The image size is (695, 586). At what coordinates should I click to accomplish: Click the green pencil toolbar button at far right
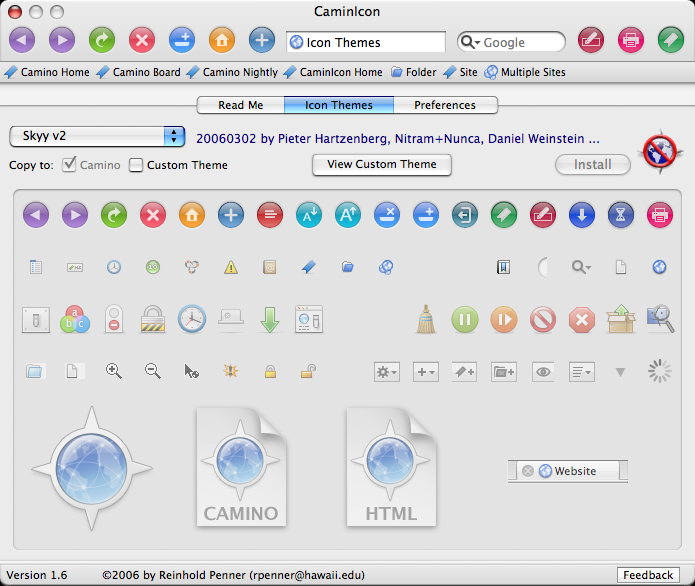tap(671, 40)
